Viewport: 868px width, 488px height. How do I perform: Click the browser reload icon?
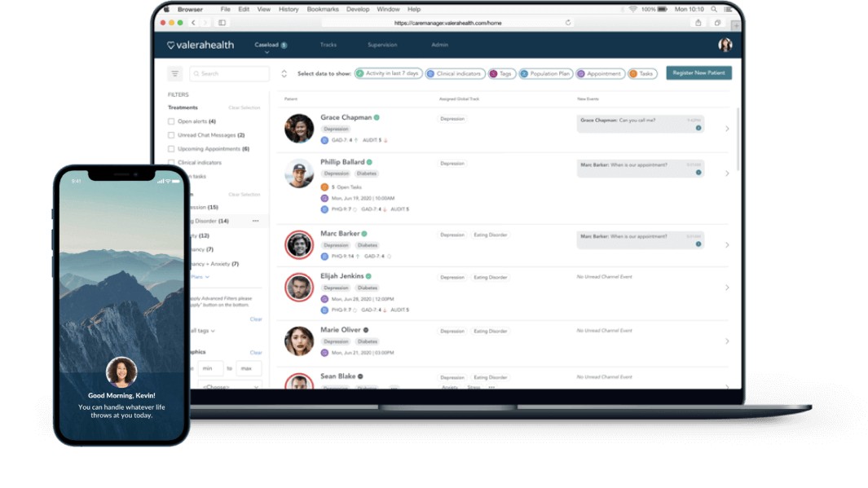tap(568, 23)
